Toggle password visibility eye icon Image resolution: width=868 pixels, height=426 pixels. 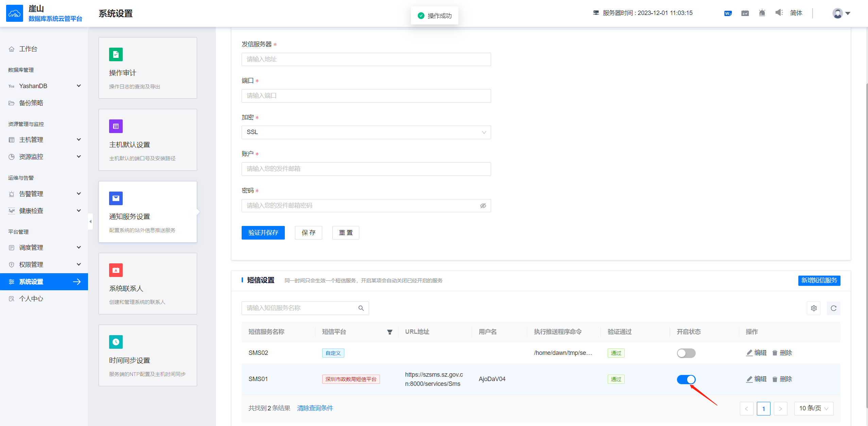(483, 206)
